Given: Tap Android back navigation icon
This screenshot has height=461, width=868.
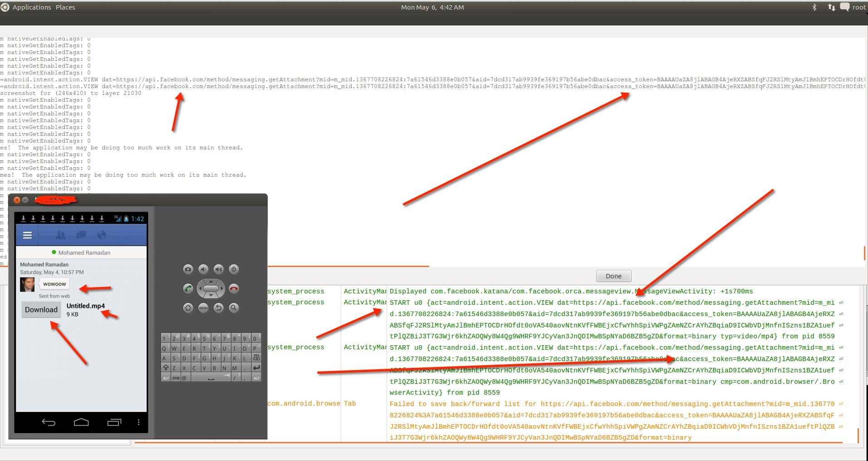Looking at the screenshot, I should 49,422.
